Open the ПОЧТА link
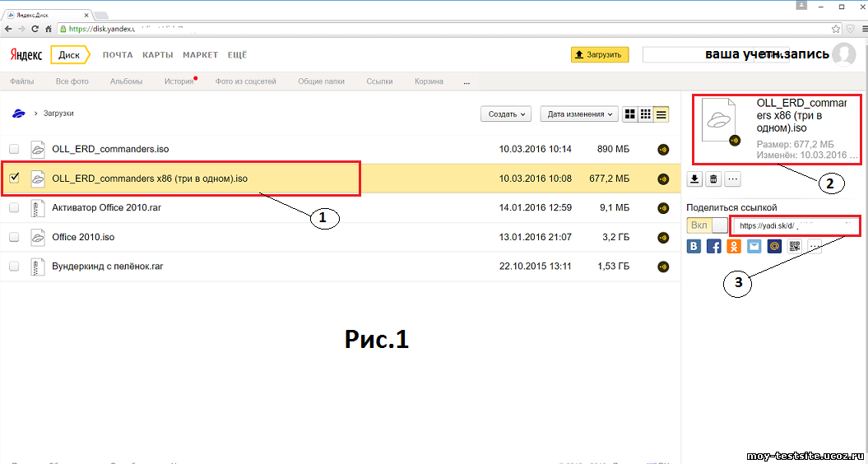This screenshot has height=464, width=868. click(x=118, y=55)
